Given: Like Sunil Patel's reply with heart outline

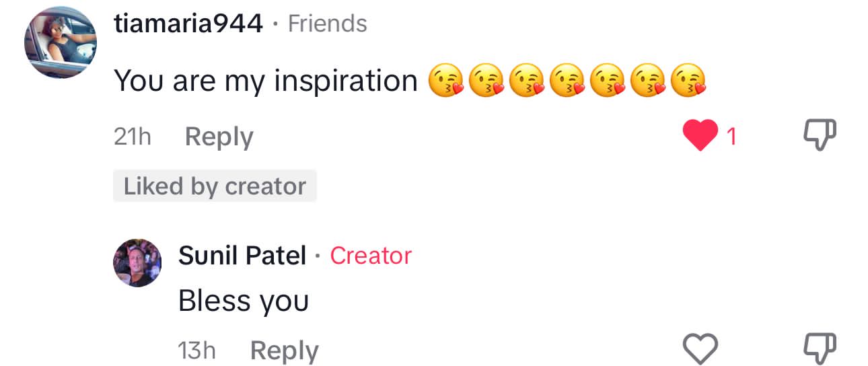Looking at the screenshot, I should (x=700, y=349).
